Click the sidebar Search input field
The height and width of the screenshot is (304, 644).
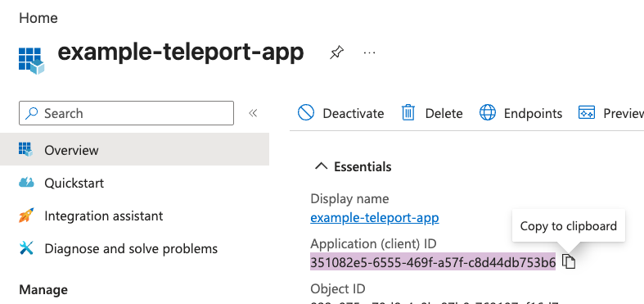click(x=126, y=113)
